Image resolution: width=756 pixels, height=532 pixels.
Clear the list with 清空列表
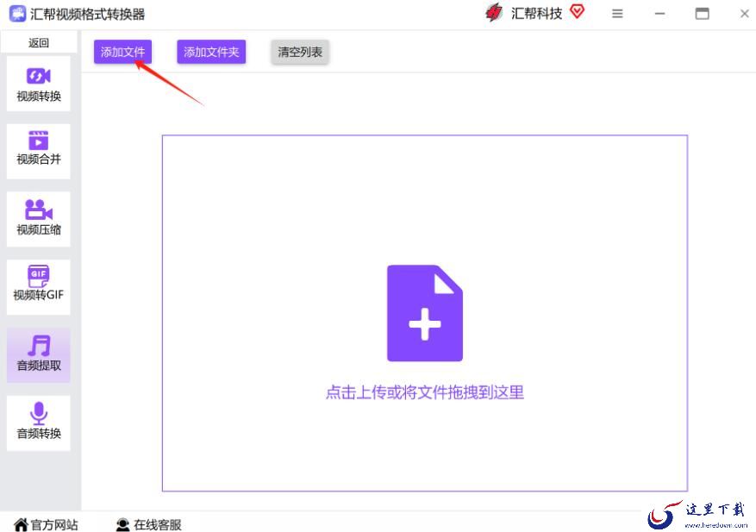tap(300, 52)
